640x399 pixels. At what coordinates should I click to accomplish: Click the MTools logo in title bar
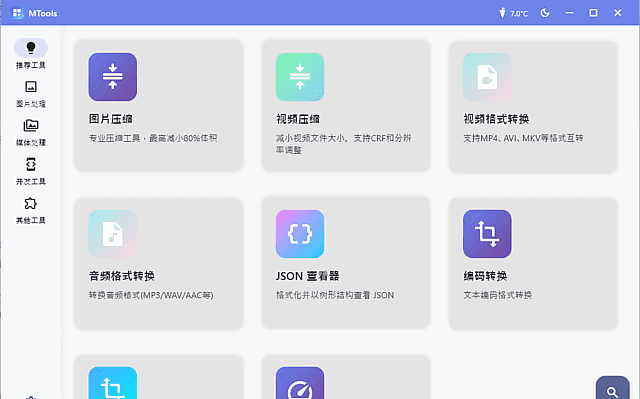(x=17, y=13)
